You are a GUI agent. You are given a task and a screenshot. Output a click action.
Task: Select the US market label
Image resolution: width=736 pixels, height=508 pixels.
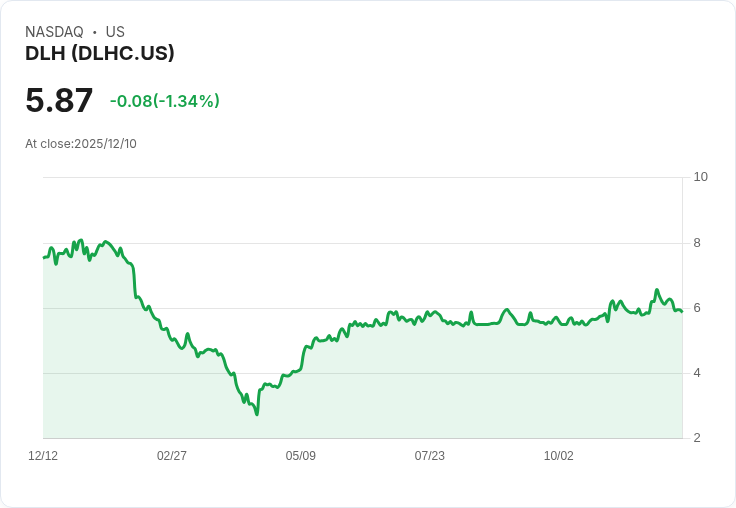[x=115, y=32]
